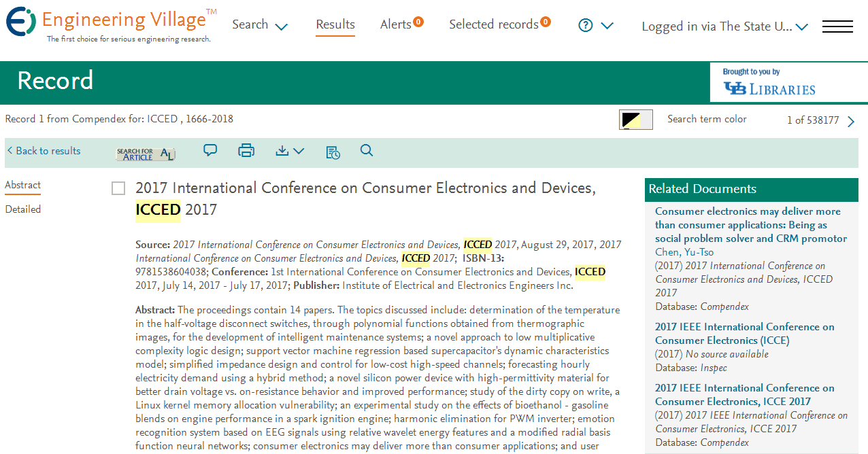The image size is (868, 454).
Task: Expand the Search menu
Action: 261,25
